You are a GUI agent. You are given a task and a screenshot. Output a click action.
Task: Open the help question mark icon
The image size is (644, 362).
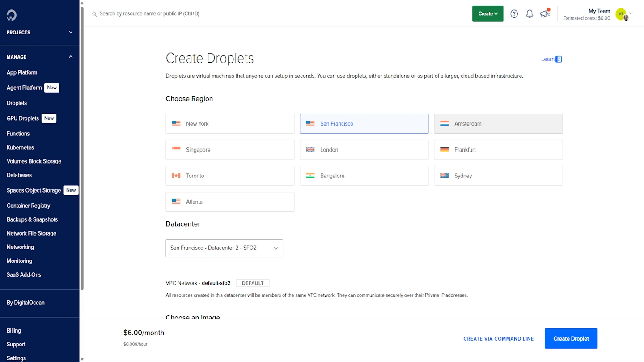point(514,14)
